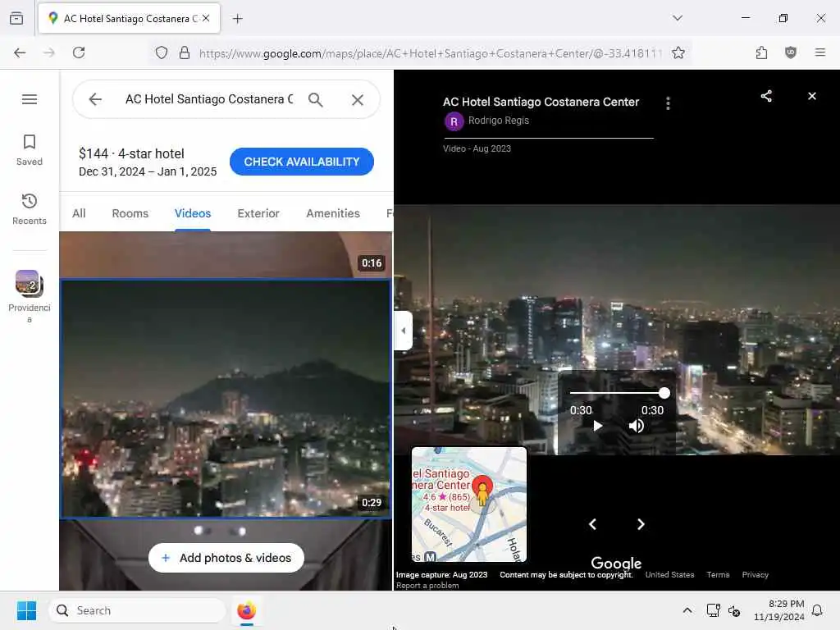This screenshot has width=840, height=630.
Task: Open the uBlock shield extension icon
Action: coord(790,52)
